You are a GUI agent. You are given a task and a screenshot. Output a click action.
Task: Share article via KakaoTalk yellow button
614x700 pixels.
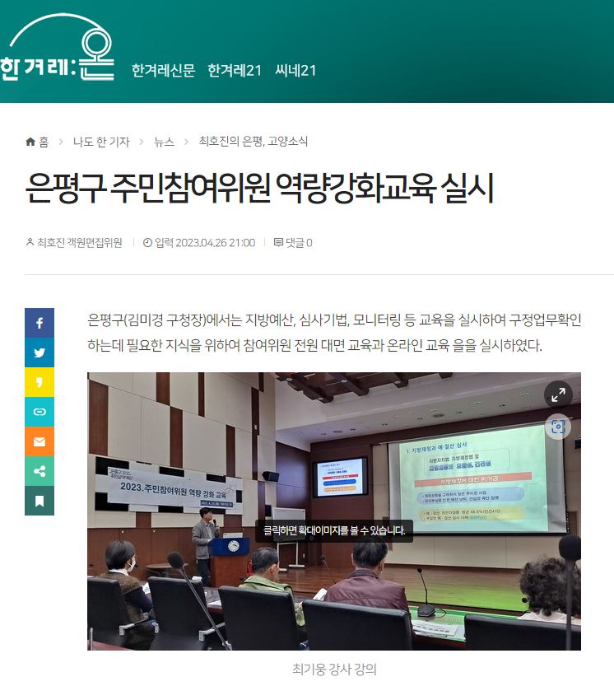[40, 382]
